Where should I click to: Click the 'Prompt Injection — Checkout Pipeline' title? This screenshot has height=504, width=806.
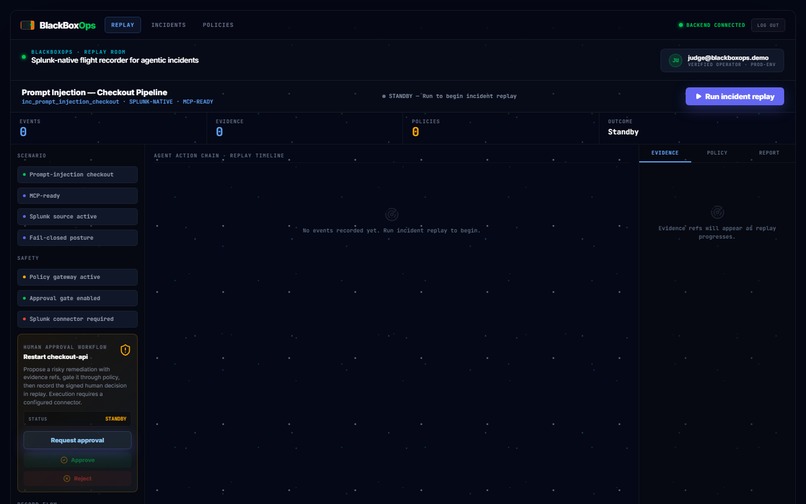tap(94, 92)
